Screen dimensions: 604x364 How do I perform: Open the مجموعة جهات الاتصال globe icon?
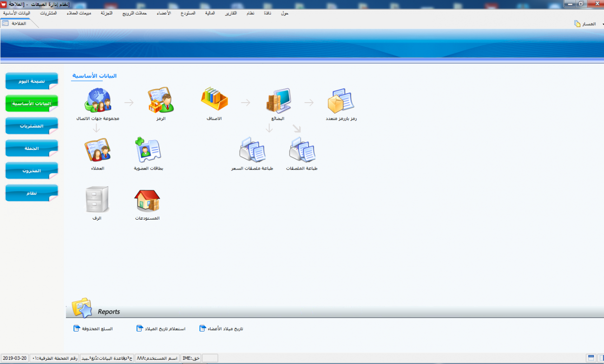pos(98,101)
